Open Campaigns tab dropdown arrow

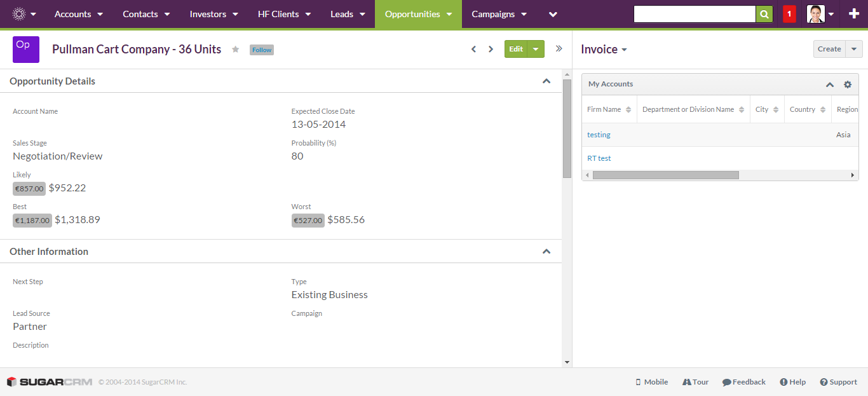[x=524, y=14]
